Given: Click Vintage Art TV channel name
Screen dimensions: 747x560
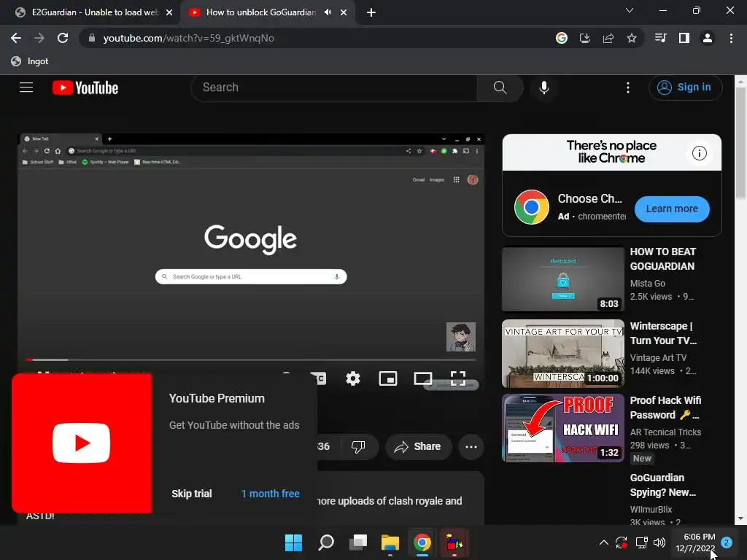Looking at the screenshot, I should [658, 357].
